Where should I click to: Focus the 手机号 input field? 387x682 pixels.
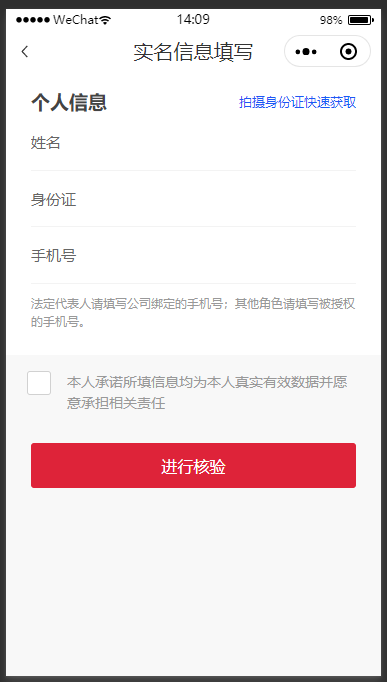click(194, 255)
